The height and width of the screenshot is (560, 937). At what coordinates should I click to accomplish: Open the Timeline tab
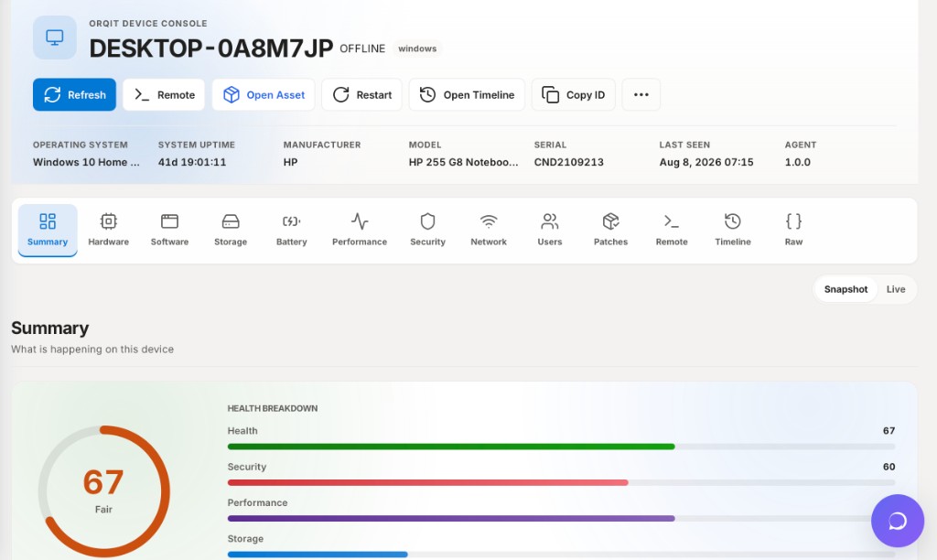[733, 230]
